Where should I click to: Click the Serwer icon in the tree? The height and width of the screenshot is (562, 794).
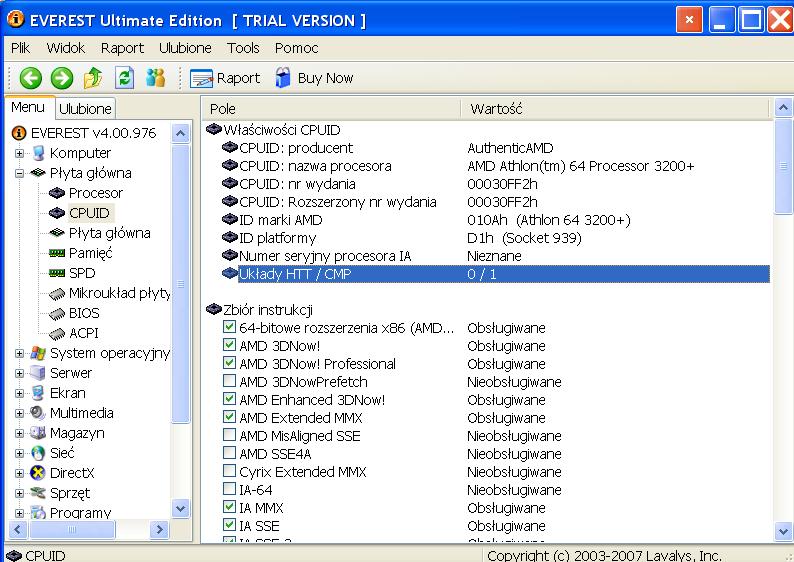[38, 373]
